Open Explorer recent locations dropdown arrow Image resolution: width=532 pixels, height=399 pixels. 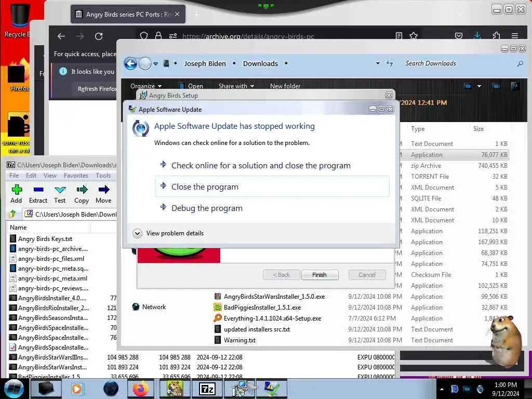[x=155, y=63]
